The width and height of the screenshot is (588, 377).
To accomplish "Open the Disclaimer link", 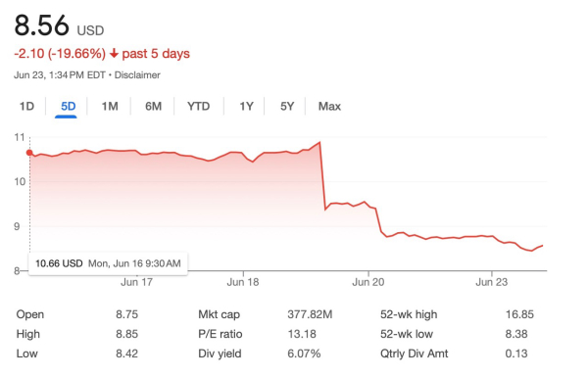I will [137, 75].
